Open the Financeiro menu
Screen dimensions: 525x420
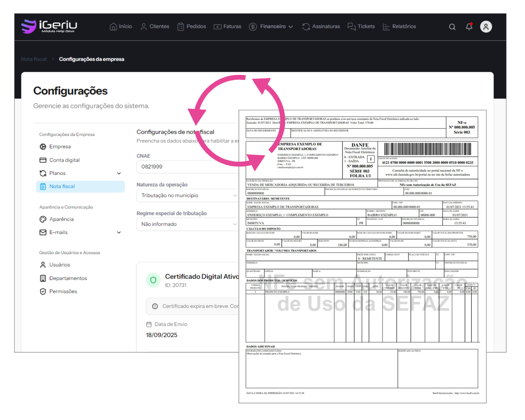271,27
